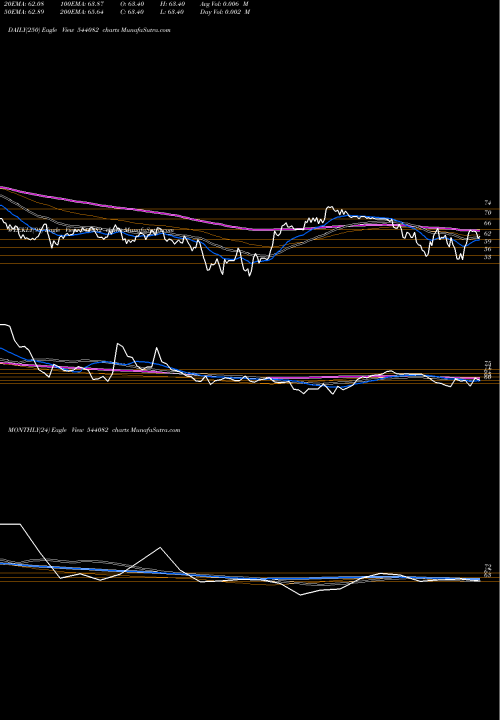Click the Avg Vol readout
This screenshot has width=500, height=720.
[224, 4]
